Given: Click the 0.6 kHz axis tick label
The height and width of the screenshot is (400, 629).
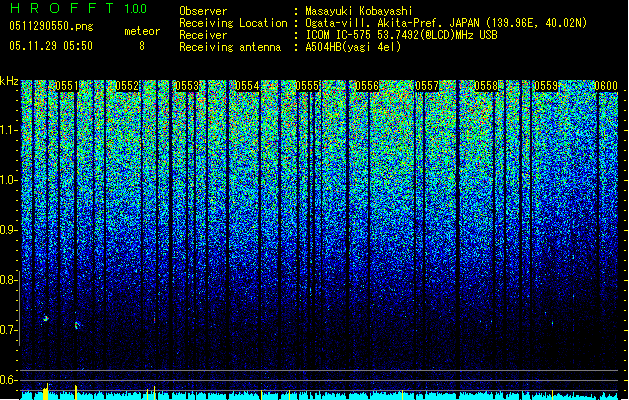Looking at the screenshot, I should pos(9,380).
